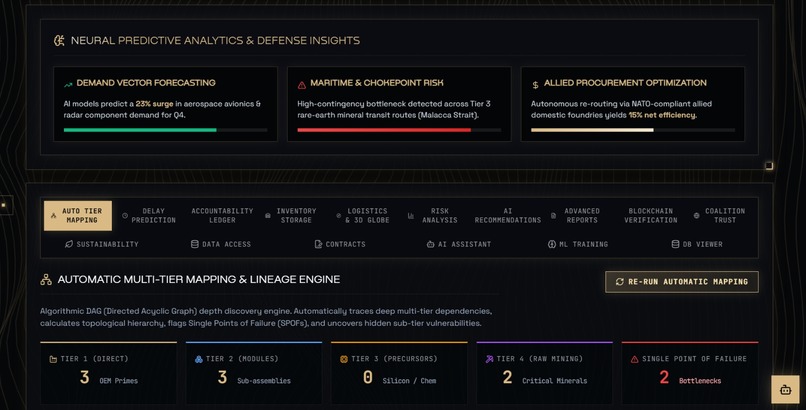Open the Contracts tab

point(340,244)
